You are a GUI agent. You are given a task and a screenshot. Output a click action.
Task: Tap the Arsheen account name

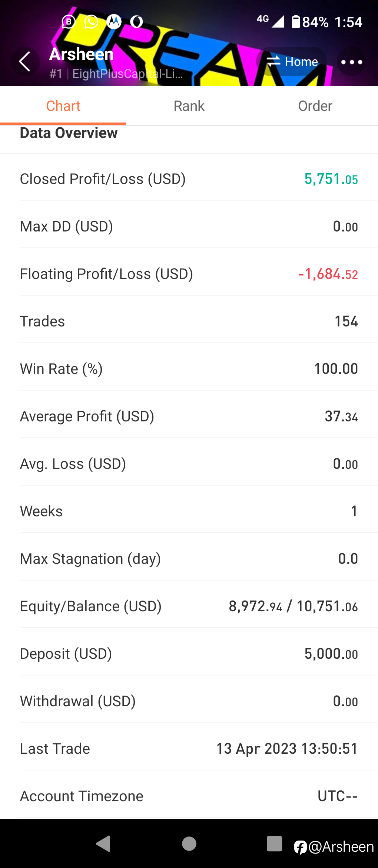(x=82, y=54)
